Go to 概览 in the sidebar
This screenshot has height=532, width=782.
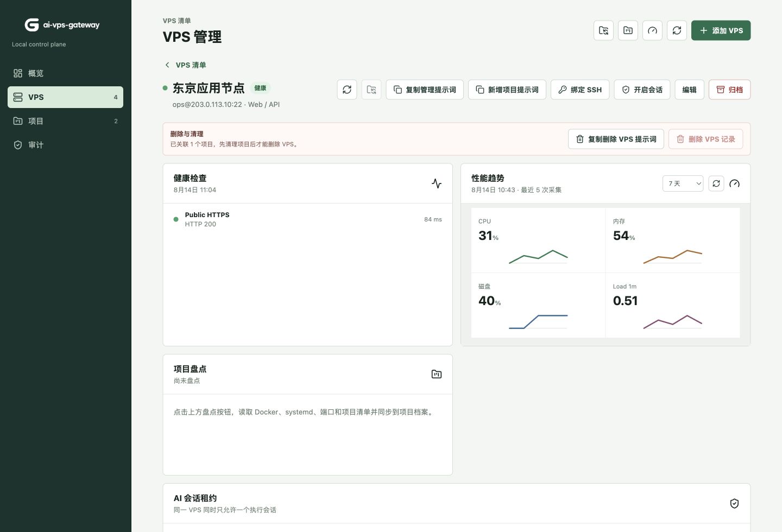65,73
